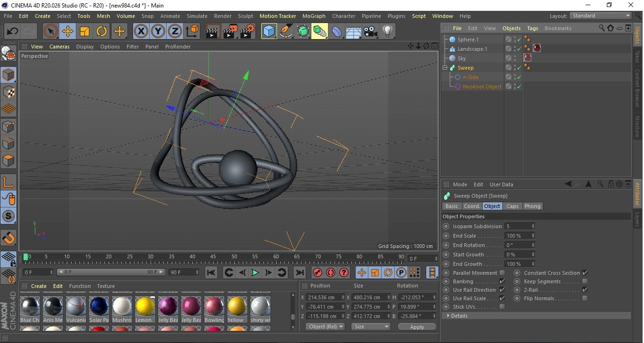Screen dimensions: 644x343
Task: Enable Stick UVs checkbox
Action: pyautogui.click(x=502, y=307)
